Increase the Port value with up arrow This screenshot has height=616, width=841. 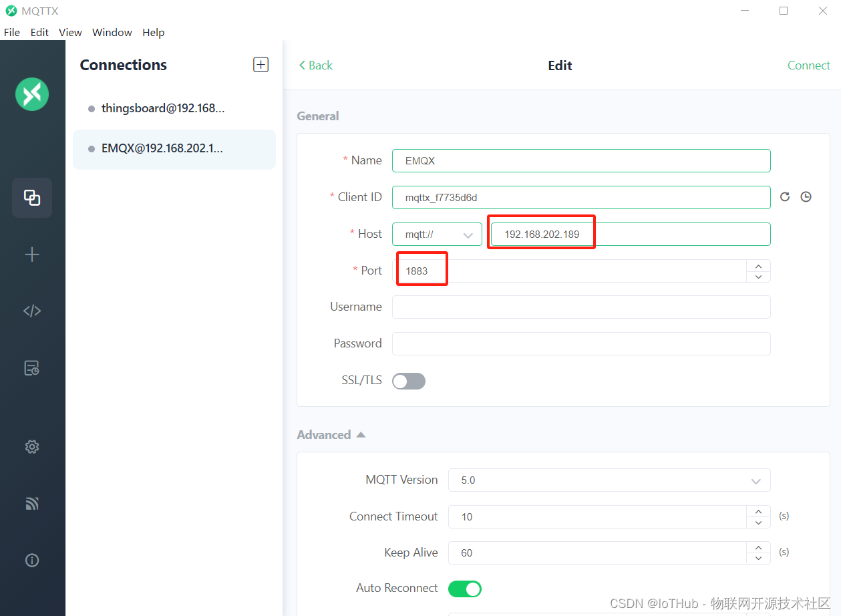coord(758,265)
